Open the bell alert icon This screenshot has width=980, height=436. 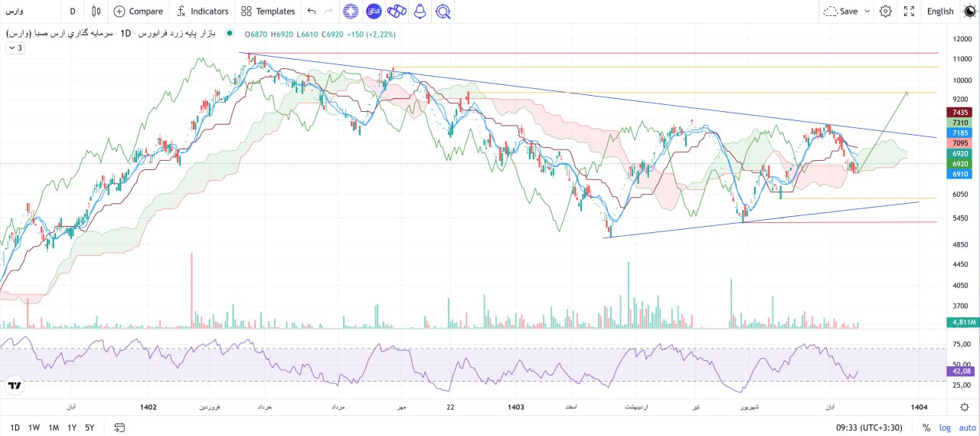pyautogui.click(x=420, y=11)
